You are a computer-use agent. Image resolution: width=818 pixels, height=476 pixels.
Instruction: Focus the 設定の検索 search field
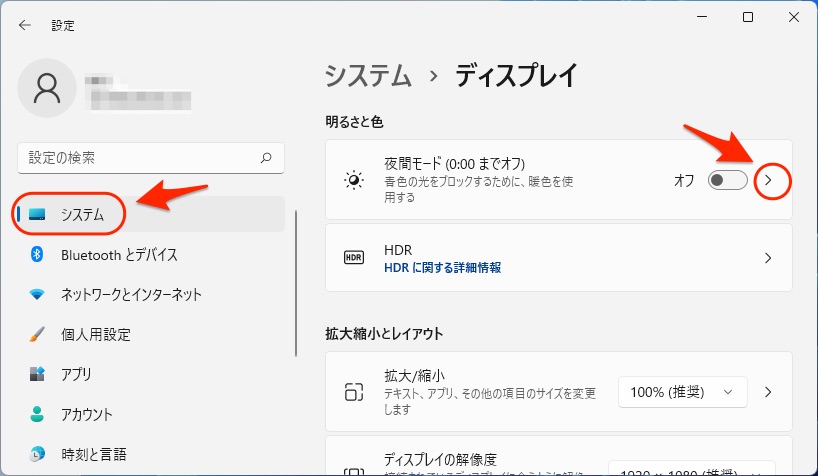coord(151,158)
